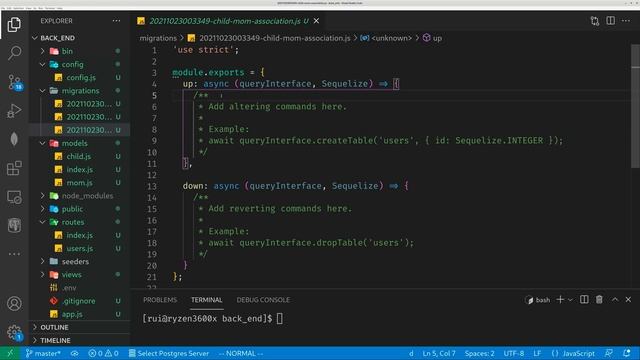The height and width of the screenshot is (360, 640).
Task: Open the Search view in activity bar
Action: [14, 53]
